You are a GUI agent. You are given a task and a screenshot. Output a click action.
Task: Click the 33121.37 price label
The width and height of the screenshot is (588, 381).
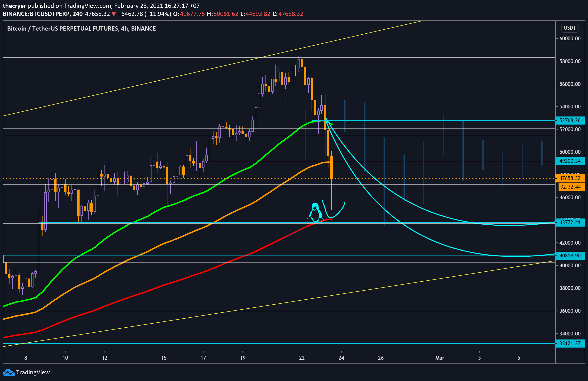pyautogui.click(x=570, y=343)
